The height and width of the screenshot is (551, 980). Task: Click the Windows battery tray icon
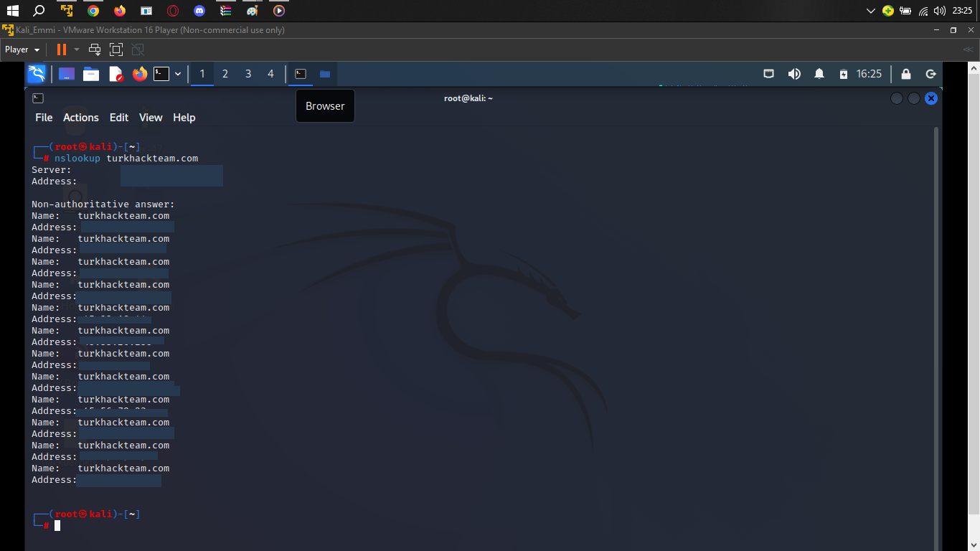[905, 11]
